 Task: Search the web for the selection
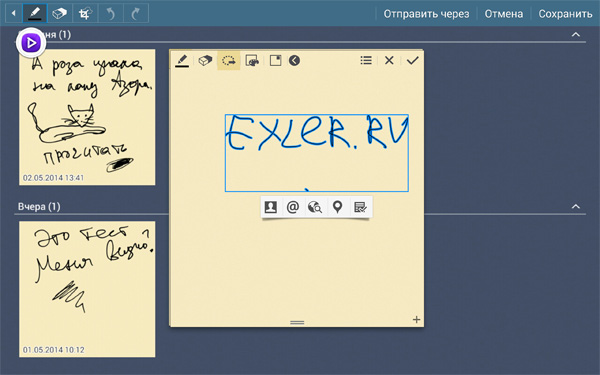coord(315,207)
